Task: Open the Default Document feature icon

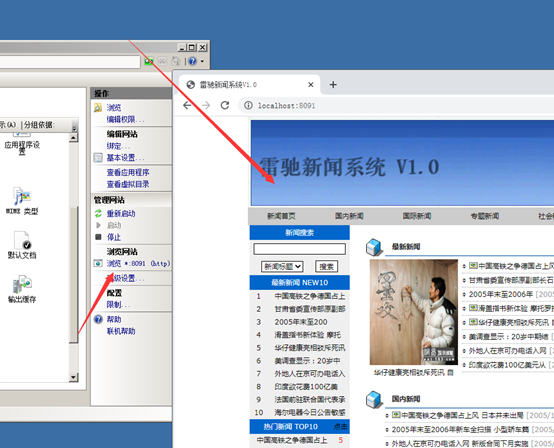Action: [x=22, y=245]
